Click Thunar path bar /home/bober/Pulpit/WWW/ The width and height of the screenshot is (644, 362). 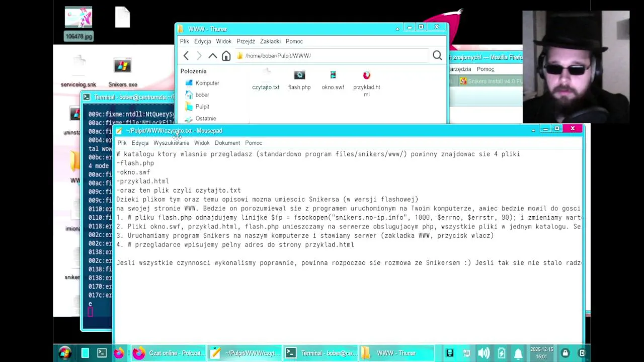point(332,56)
